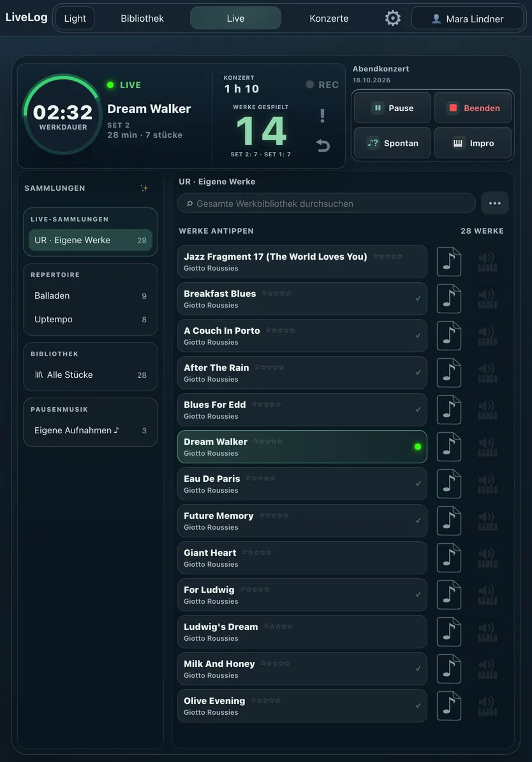Pause the concert
The height and width of the screenshot is (762, 532).
tap(392, 108)
